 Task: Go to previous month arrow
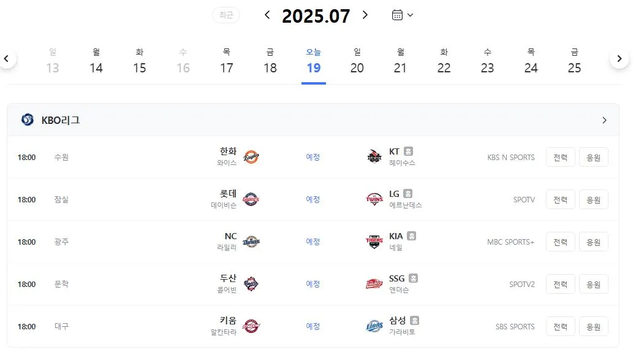pos(267,15)
